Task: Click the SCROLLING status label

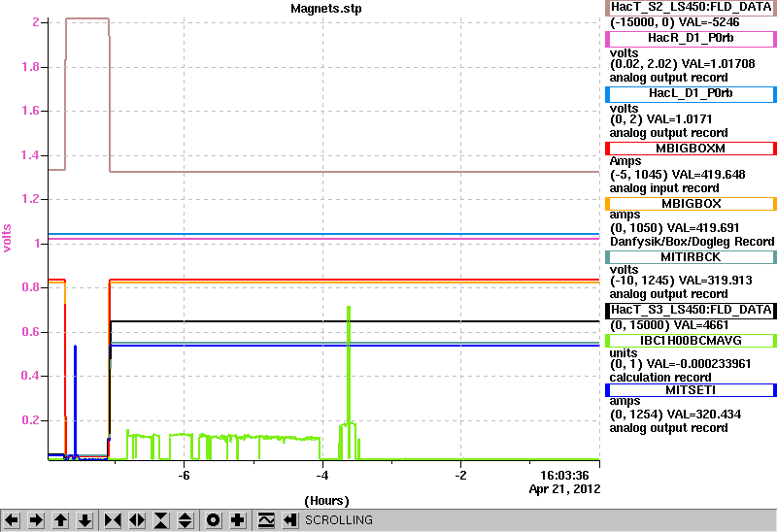Action: pos(339,520)
